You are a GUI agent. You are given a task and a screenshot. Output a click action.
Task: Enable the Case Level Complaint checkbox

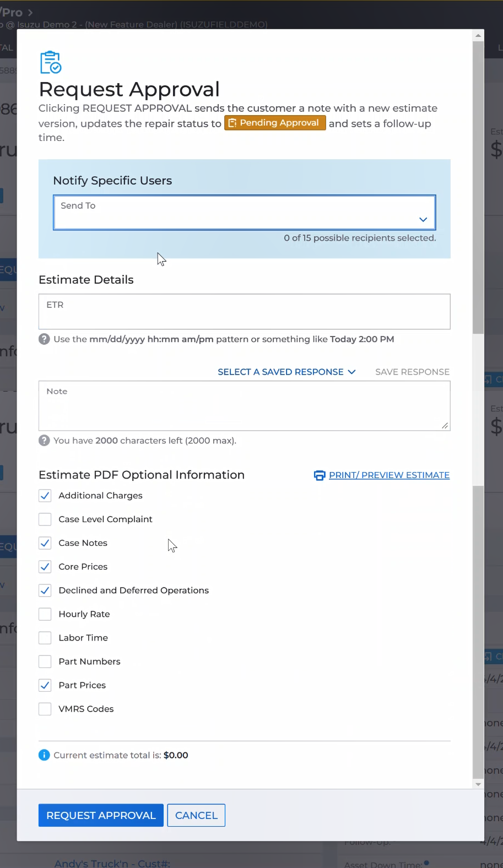click(45, 519)
